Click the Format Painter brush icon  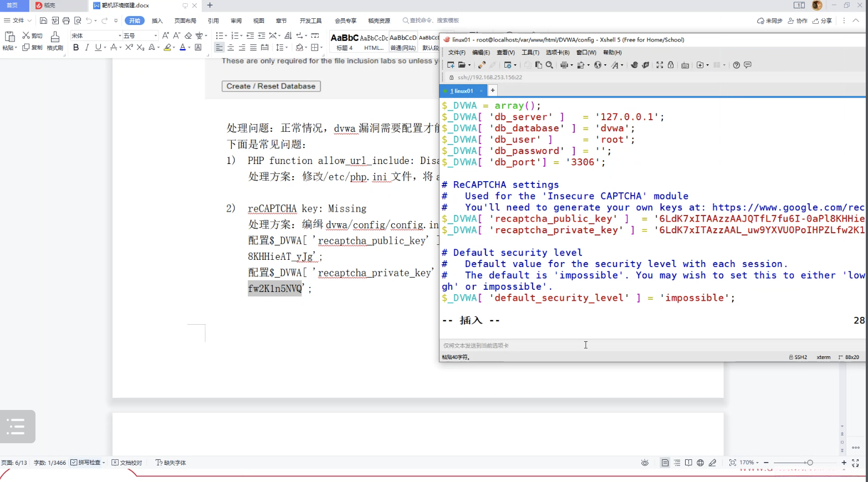point(54,37)
